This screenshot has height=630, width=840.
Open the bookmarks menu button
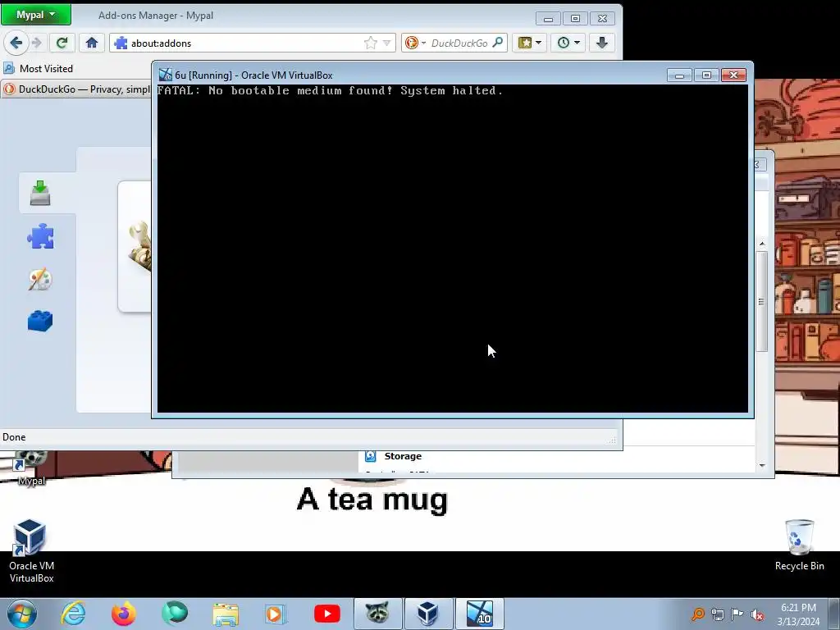tap(530, 43)
